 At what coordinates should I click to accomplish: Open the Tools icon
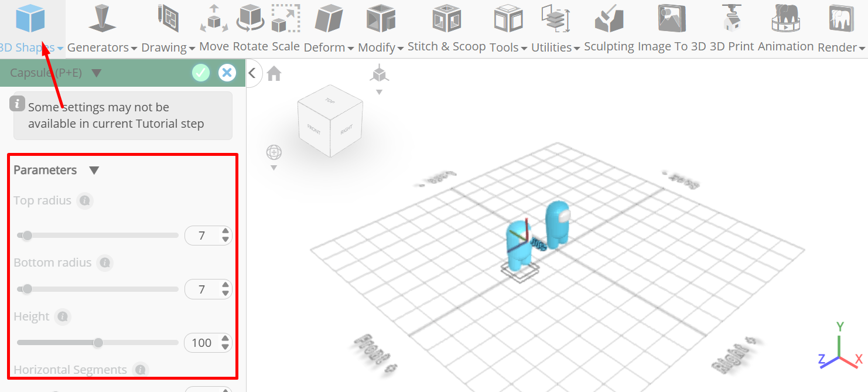508,18
